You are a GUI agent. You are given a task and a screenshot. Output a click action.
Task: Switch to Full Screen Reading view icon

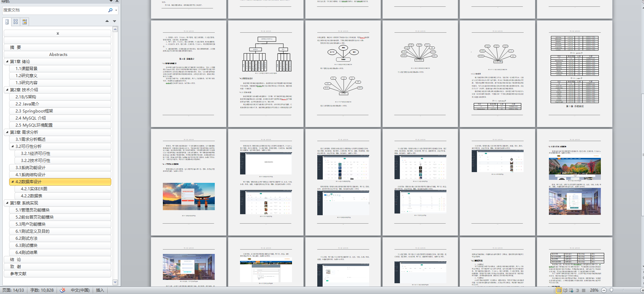[565, 290]
